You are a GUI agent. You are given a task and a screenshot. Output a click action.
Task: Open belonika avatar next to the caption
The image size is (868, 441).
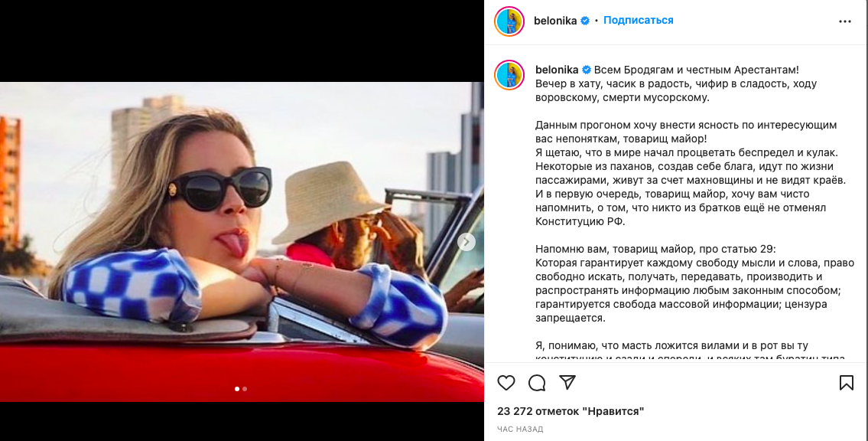509,75
